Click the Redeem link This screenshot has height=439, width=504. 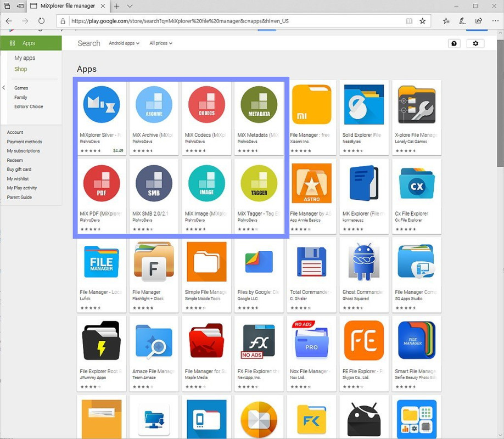pyautogui.click(x=15, y=160)
